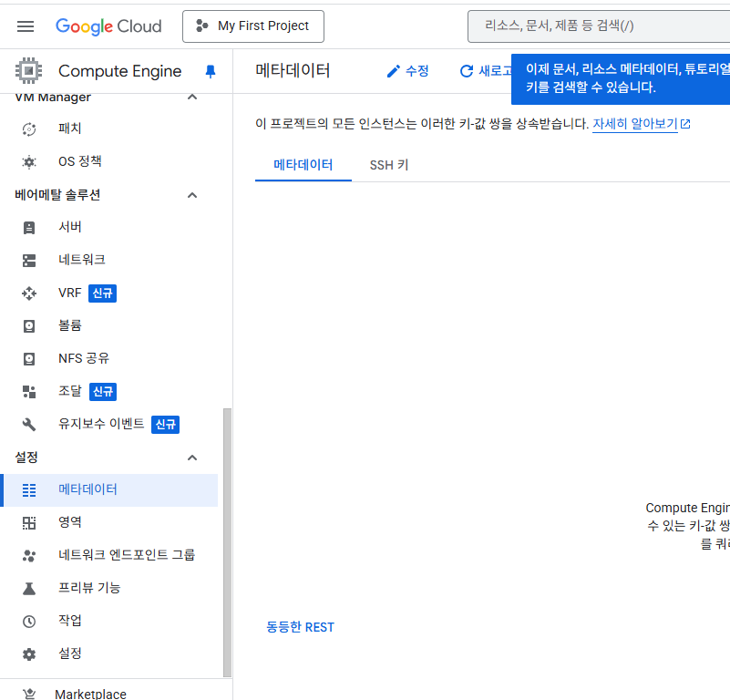Click the 유지보수 이벤트 wrench icon
The image size is (730, 700).
[x=29, y=425]
